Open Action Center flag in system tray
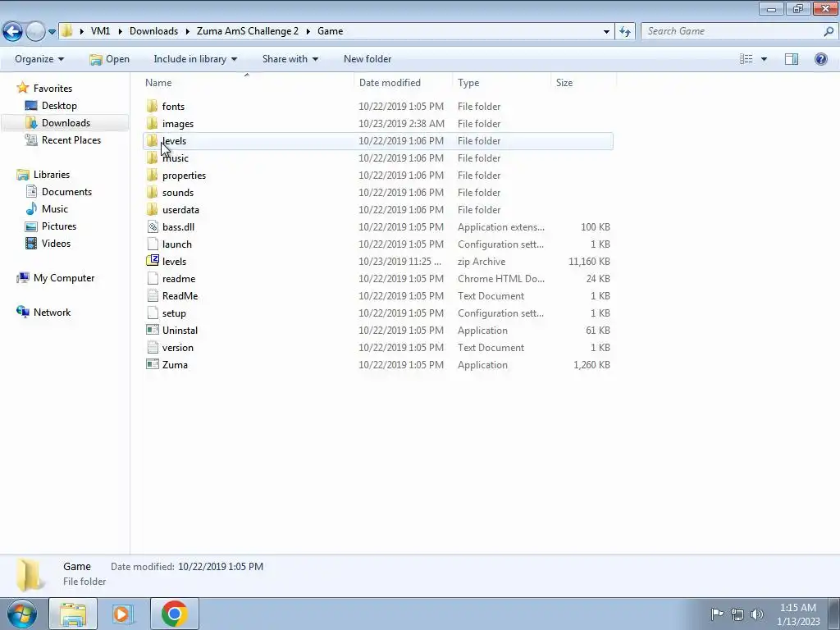The height and width of the screenshot is (630, 840). coord(717,614)
